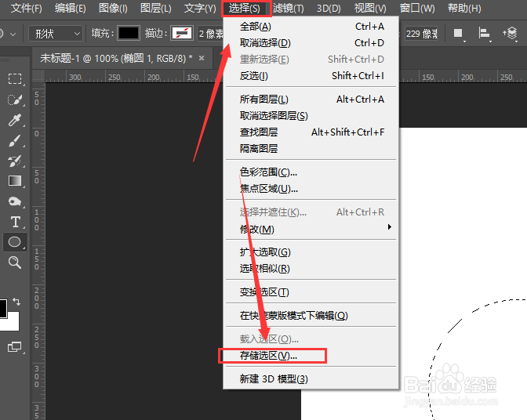
Task: Select the Quick Selection tool
Action: tap(15, 100)
